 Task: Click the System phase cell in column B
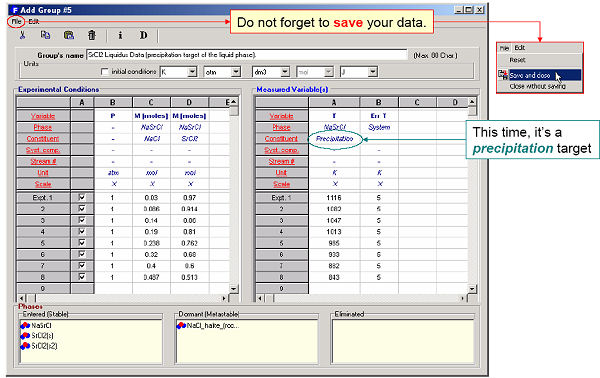[379, 127]
